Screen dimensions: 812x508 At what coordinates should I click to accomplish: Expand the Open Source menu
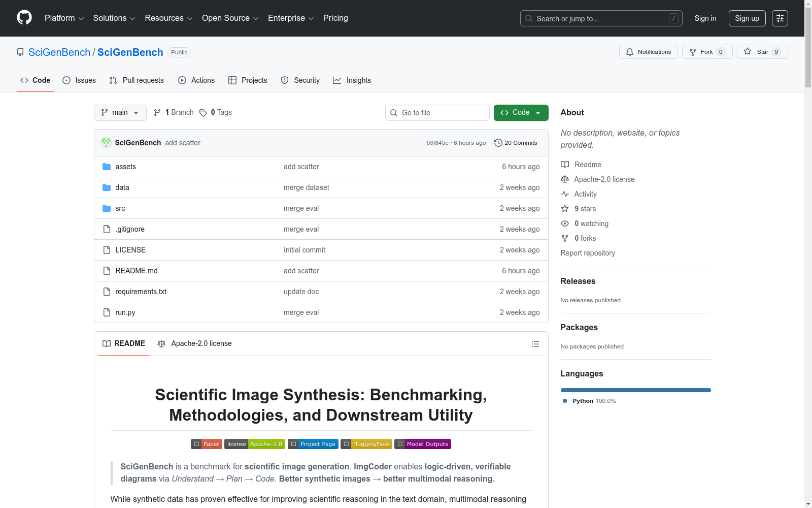[x=230, y=18]
